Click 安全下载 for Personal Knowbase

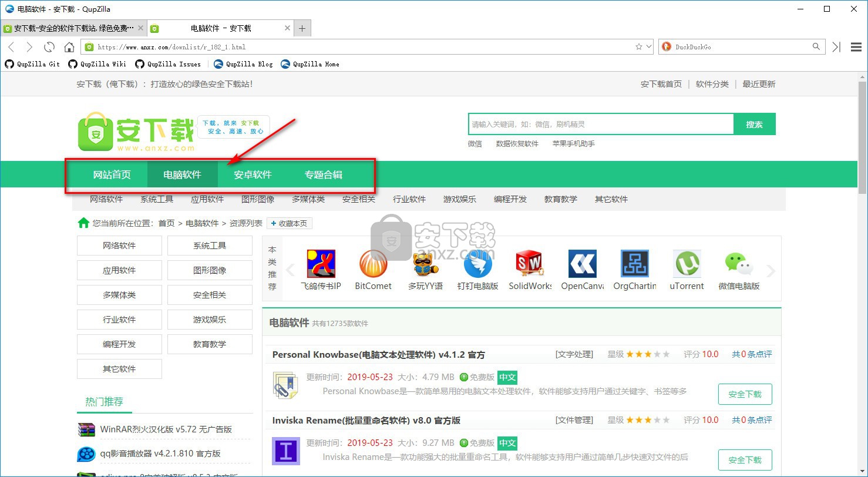click(745, 394)
